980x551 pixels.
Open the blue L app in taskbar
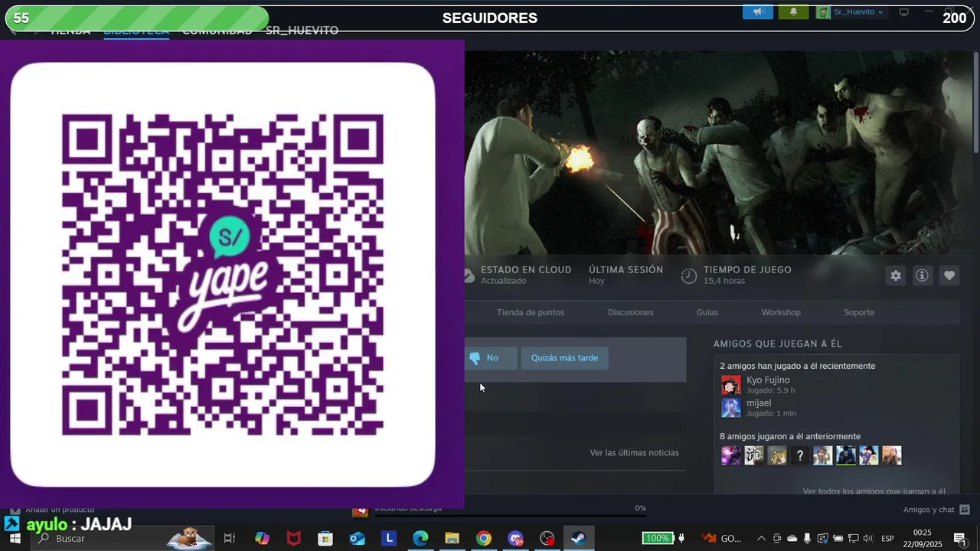(x=389, y=539)
